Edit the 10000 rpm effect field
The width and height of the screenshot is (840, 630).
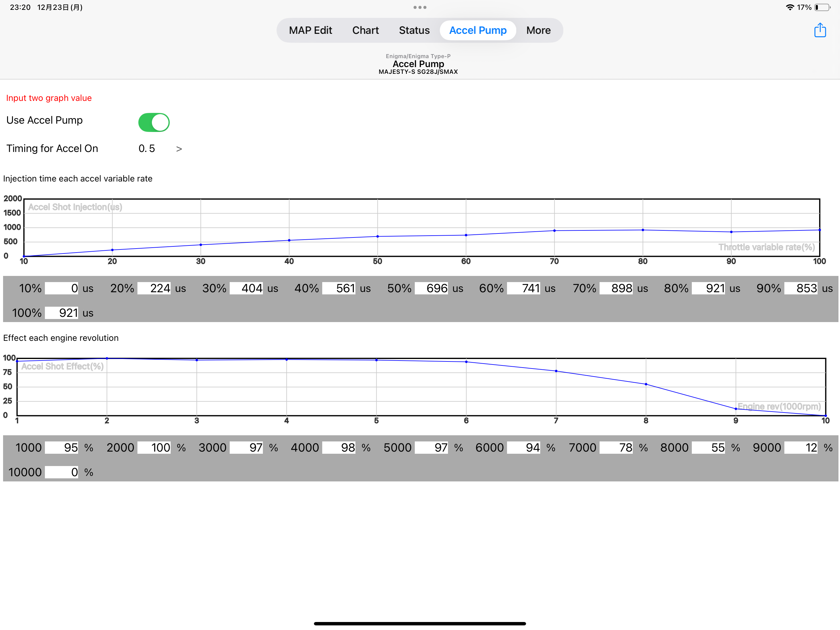tap(61, 472)
